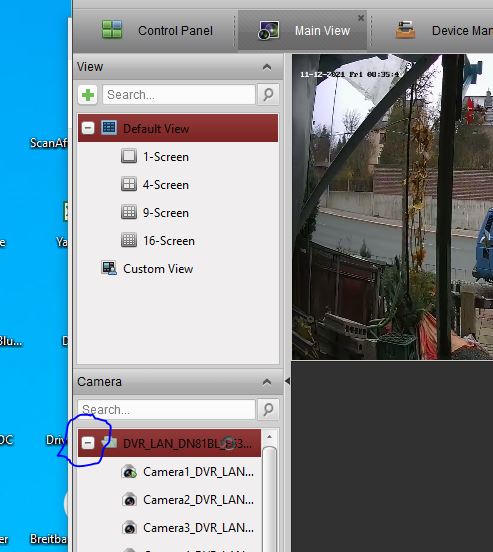This screenshot has height=552, width=493.
Task: Click the Breitba desktop shortcut label
Action: (49, 539)
